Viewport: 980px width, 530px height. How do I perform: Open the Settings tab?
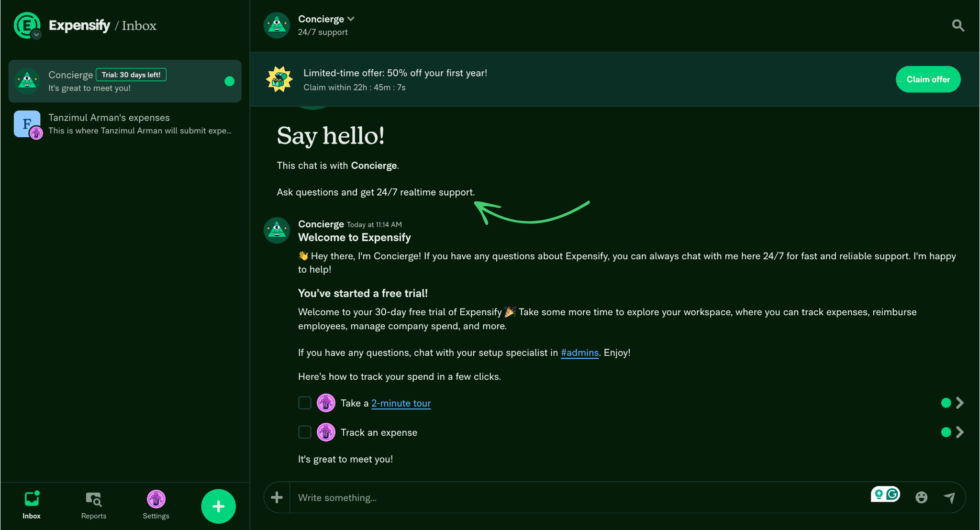coord(156,504)
